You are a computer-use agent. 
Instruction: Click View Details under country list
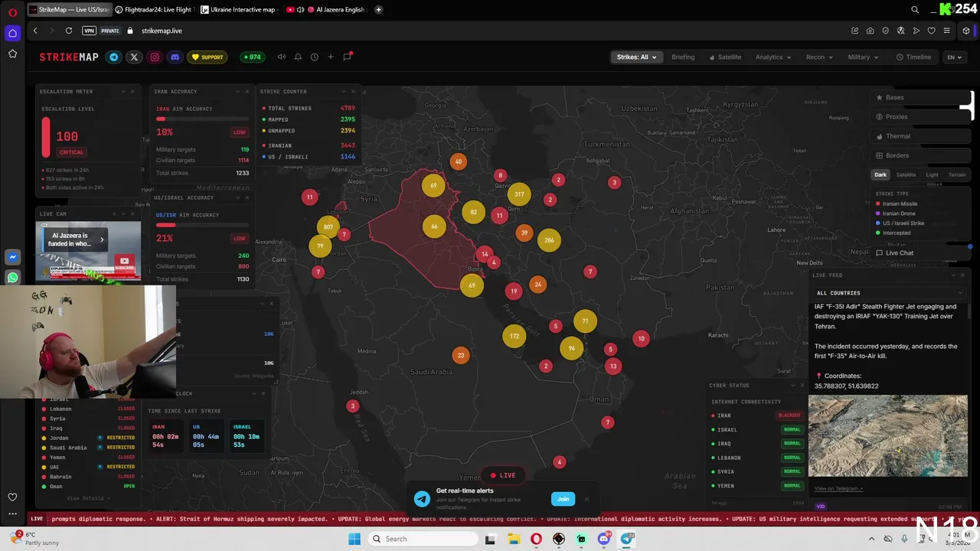(87, 498)
